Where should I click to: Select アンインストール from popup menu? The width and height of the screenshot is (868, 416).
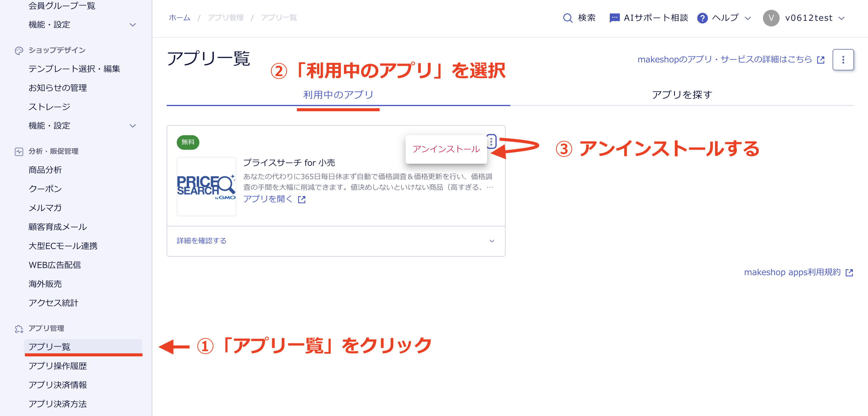point(446,149)
